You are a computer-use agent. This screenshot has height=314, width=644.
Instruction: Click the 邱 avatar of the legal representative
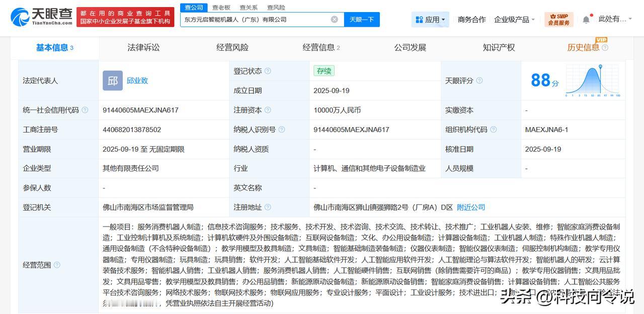tap(113, 80)
